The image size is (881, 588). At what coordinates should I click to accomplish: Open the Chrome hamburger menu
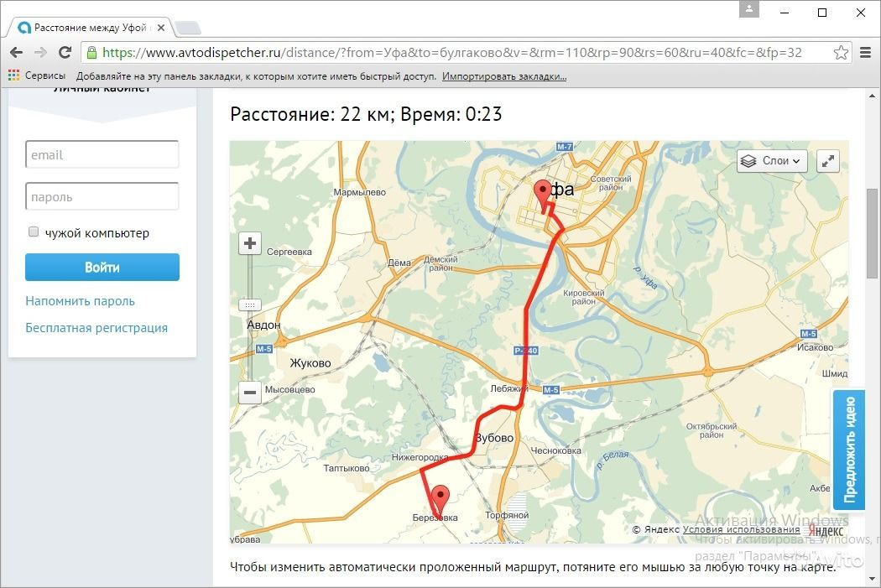[865, 52]
